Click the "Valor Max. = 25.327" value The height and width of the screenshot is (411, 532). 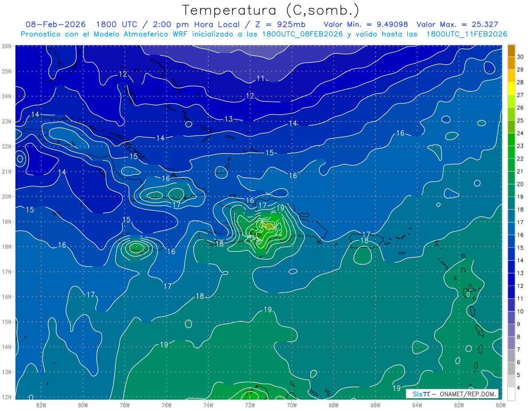[x=458, y=24]
